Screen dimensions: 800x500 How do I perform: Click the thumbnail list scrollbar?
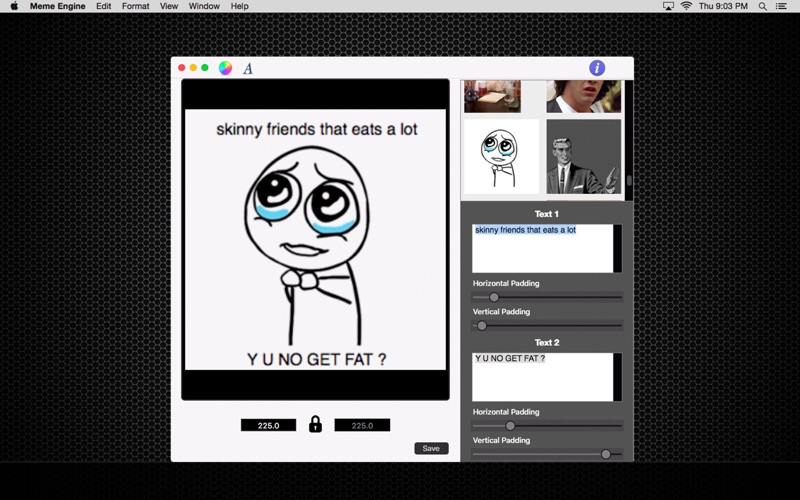[629, 140]
